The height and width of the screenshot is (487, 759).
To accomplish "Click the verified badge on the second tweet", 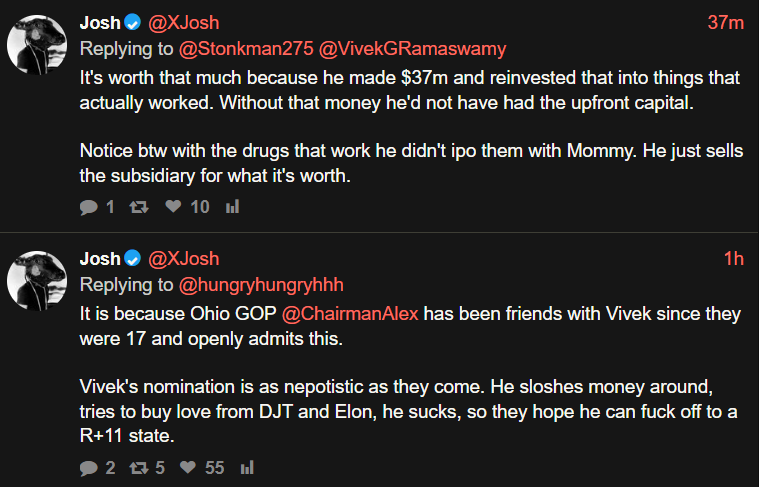I will pos(132,259).
